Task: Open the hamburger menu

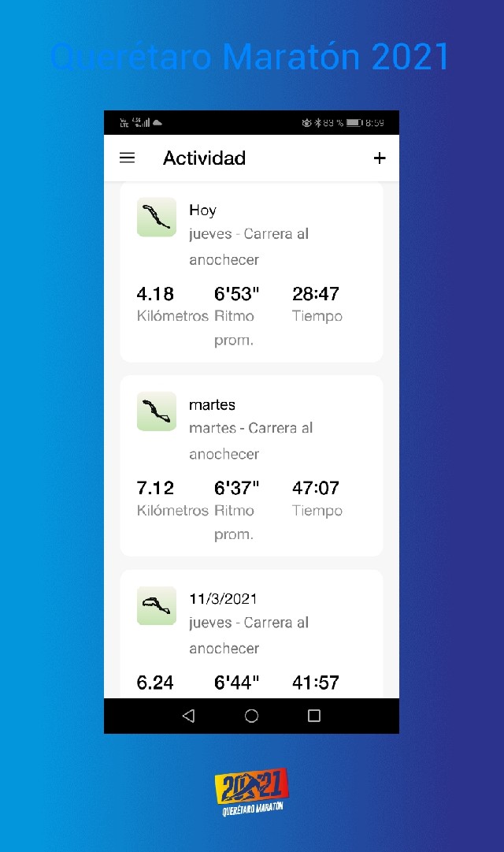Action: point(127,158)
